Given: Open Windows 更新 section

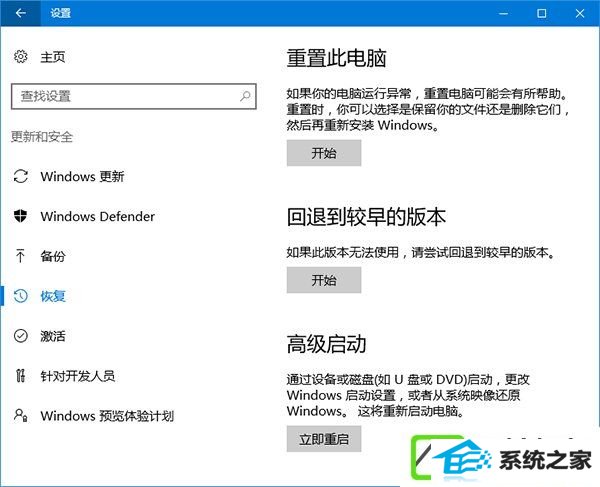Looking at the screenshot, I should 82,176.
